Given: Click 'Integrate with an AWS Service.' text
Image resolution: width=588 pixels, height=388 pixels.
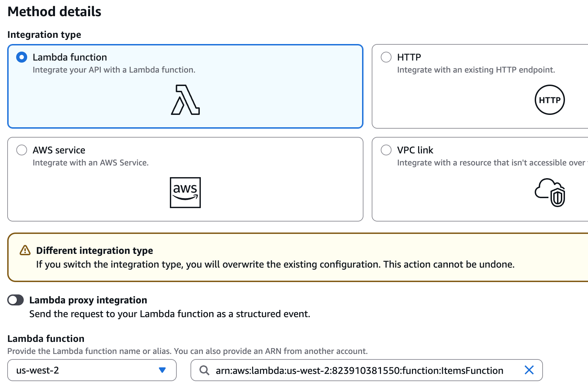Looking at the screenshot, I should [x=90, y=163].
